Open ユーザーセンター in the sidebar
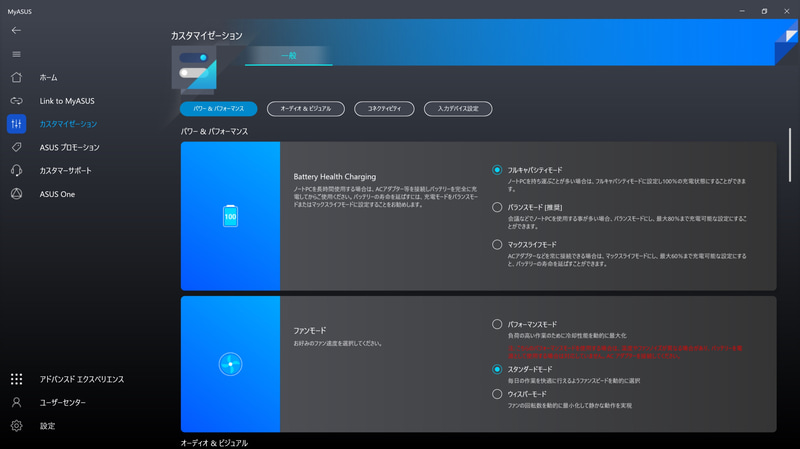 coord(63,403)
